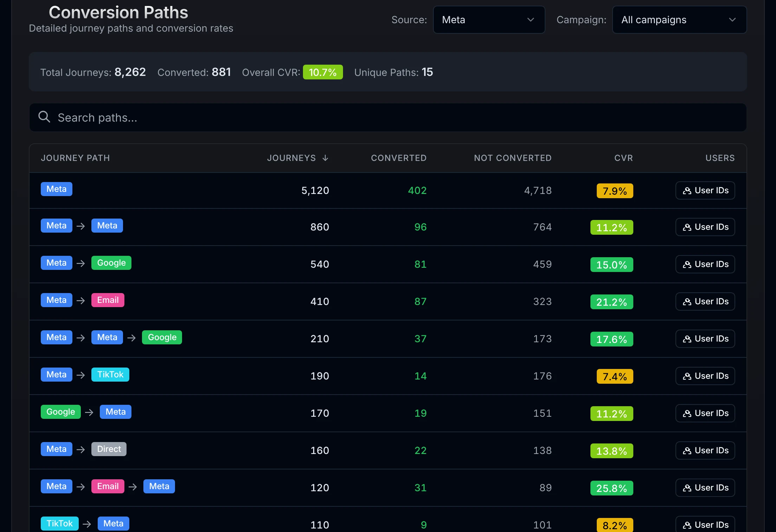Open User IDs for the 410 journeys row
The image size is (776, 532).
point(705,301)
